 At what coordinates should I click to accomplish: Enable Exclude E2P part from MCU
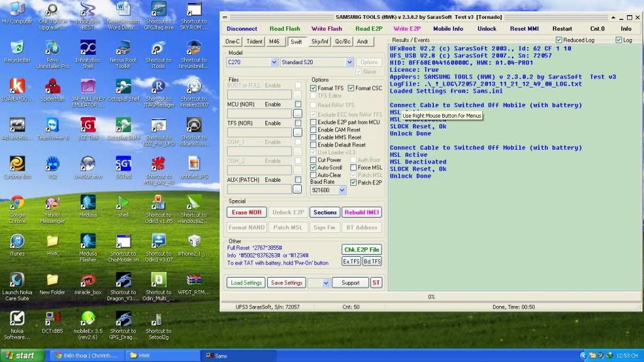coord(313,122)
